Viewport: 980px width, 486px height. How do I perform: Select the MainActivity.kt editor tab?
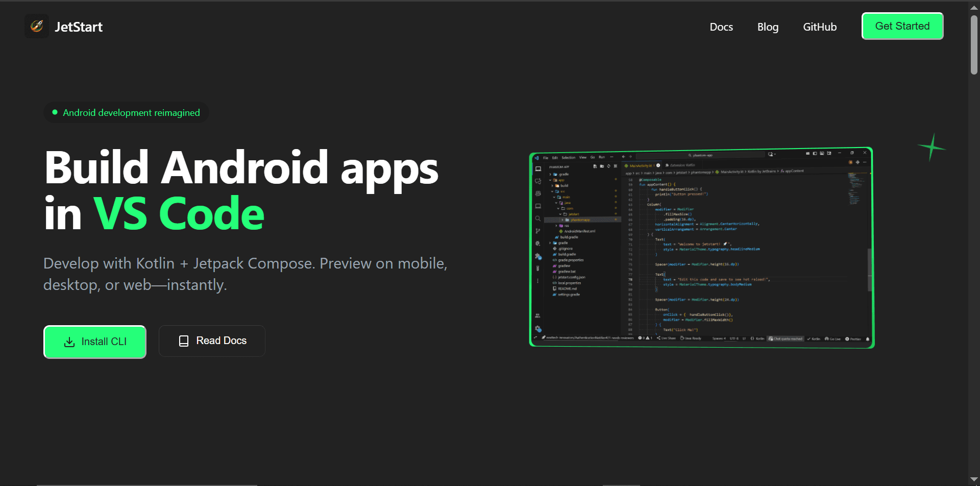[x=640, y=166]
